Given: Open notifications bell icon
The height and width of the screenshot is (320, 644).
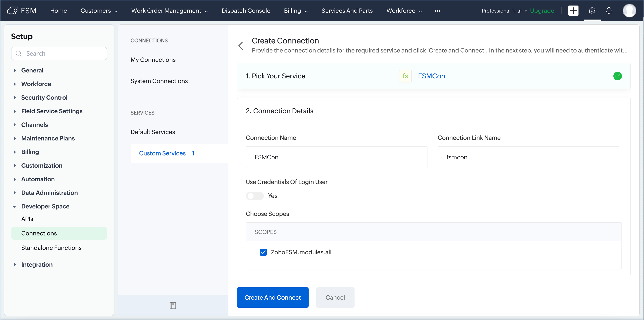Looking at the screenshot, I should [609, 10].
